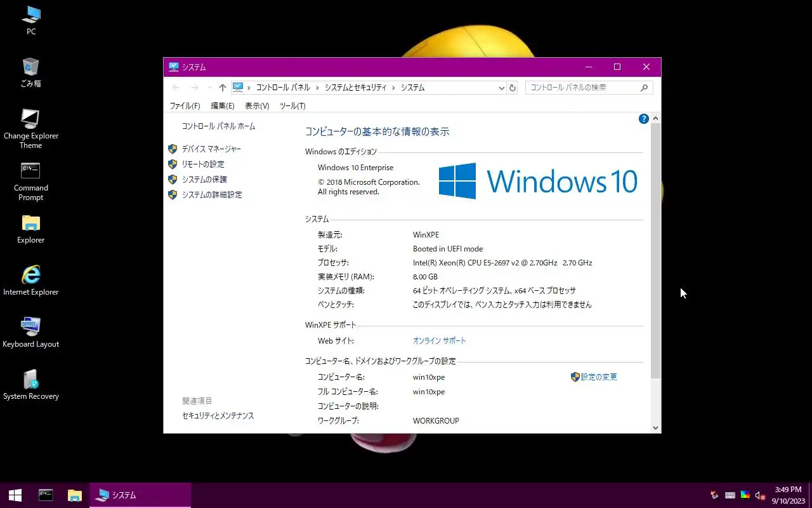The image size is (812, 508).
Task: Click the システム taskbar button
Action: pyautogui.click(x=140, y=495)
